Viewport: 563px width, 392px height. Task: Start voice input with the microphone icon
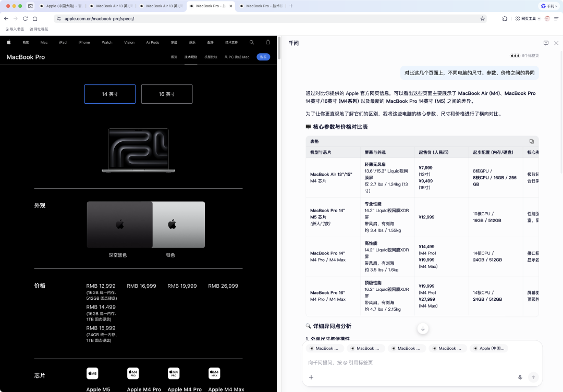(x=520, y=377)
